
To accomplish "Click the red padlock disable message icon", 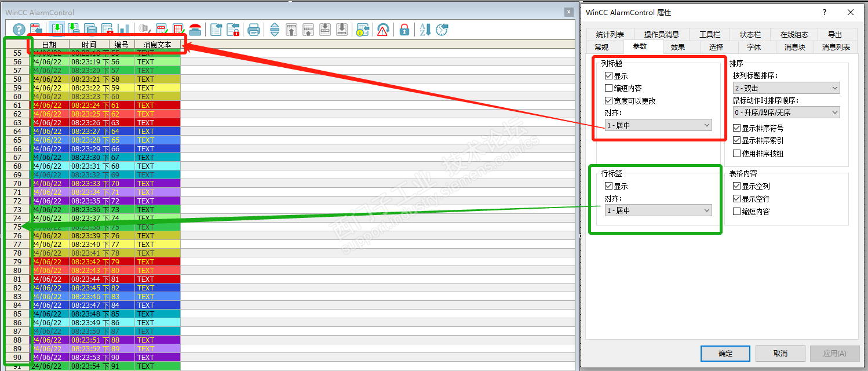I will click(x=404, y=30).
